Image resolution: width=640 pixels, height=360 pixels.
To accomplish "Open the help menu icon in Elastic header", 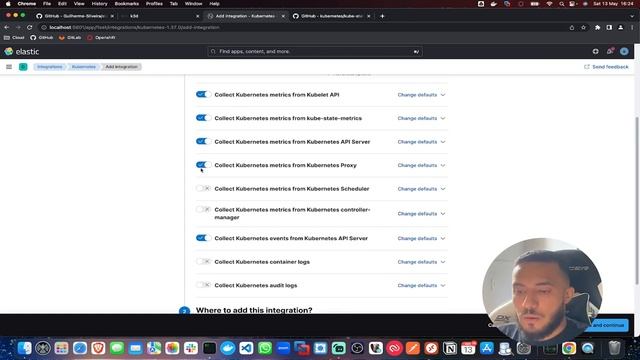I will click(x=596, y=51).
